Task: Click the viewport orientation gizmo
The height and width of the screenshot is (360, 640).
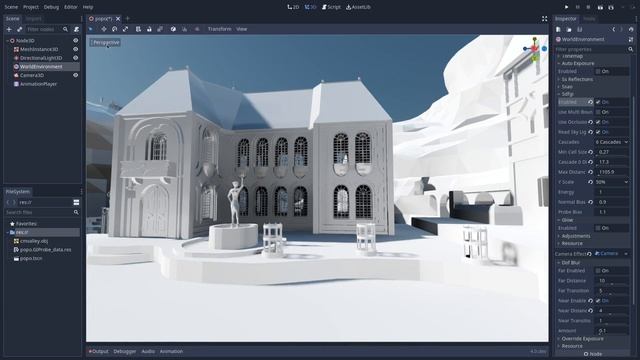Action: (x=535, y=49)
